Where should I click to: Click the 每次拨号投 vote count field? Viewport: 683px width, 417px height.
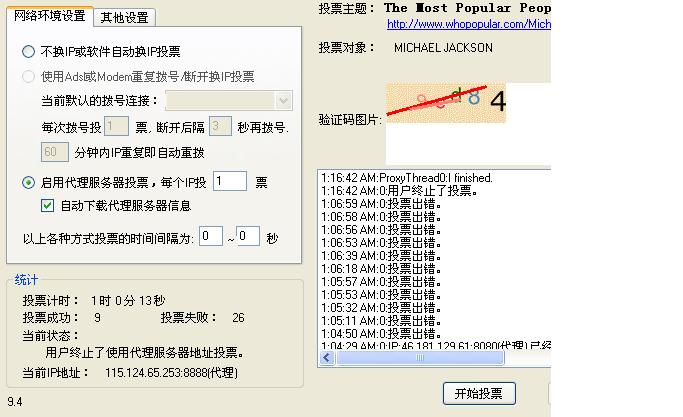point(116,127)
